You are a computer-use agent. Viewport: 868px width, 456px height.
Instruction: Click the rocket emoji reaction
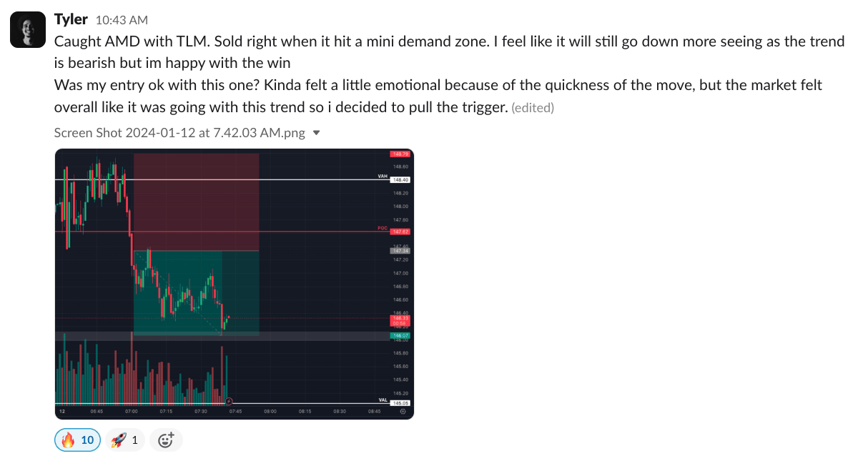pos(125,440)
